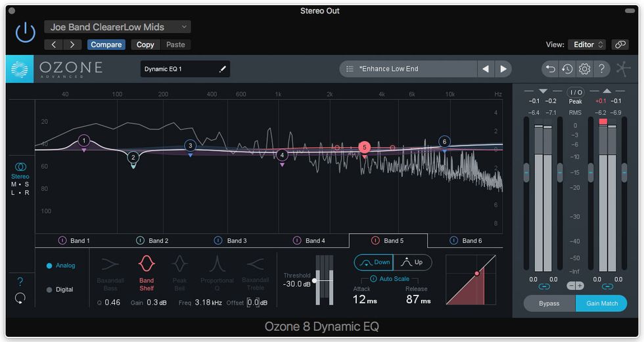Click the undo history clock icon
The width and height of the screenshot is (644, 342).
(x=567, y=69)
